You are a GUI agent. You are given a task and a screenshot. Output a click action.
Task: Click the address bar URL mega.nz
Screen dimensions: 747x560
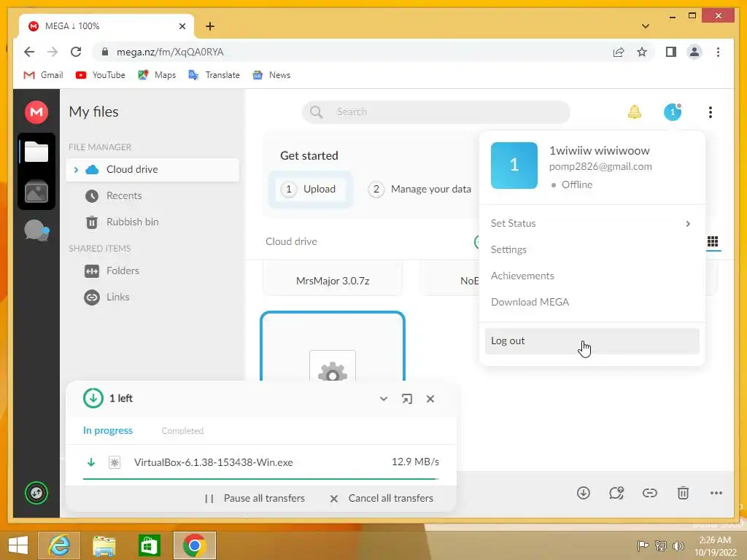(170, 52)
